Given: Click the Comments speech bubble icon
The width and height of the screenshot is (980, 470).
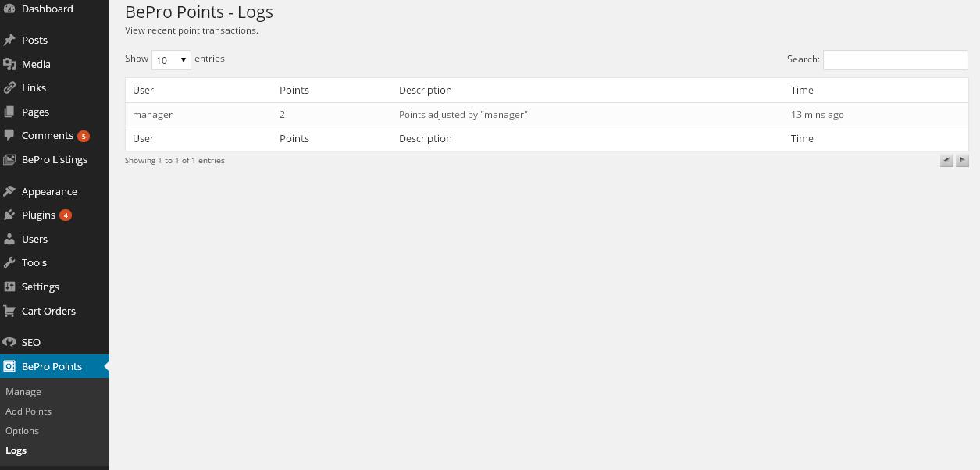Looking at the screenshot, I should point(9,135).
